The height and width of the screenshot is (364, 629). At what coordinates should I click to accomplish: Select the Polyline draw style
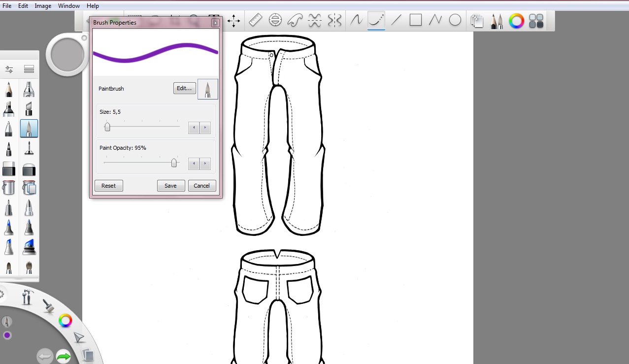click(435, 20)
